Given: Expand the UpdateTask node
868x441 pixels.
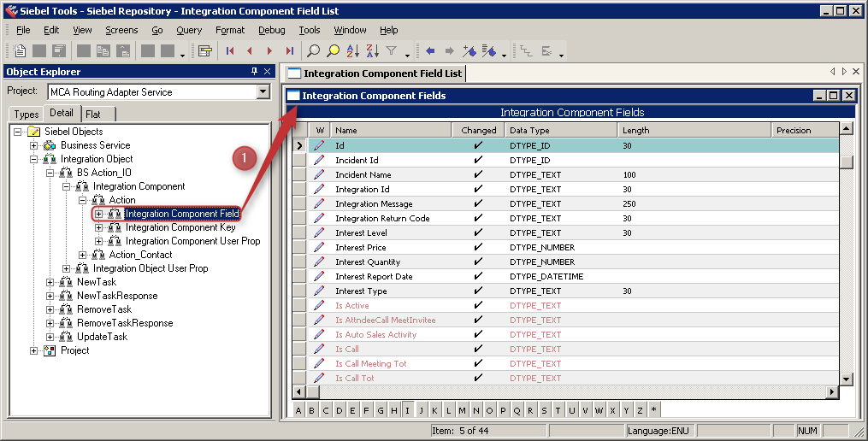Looking at the screenshot, I should (50, 337).
